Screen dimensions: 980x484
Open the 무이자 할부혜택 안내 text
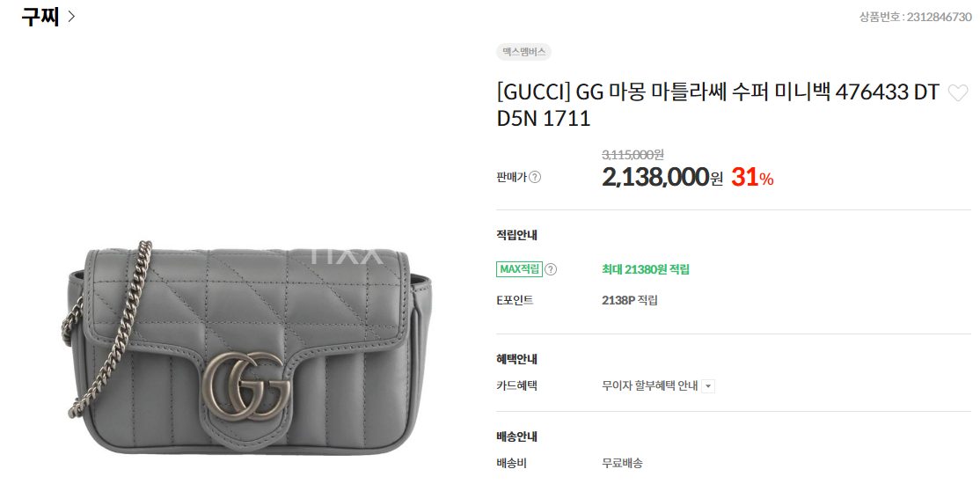pyautogui.click(x=649, y=385)
